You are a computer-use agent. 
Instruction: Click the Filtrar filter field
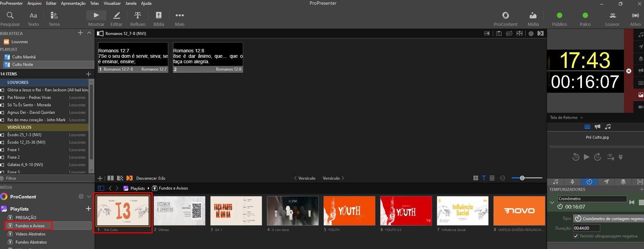tap(47, 178)
